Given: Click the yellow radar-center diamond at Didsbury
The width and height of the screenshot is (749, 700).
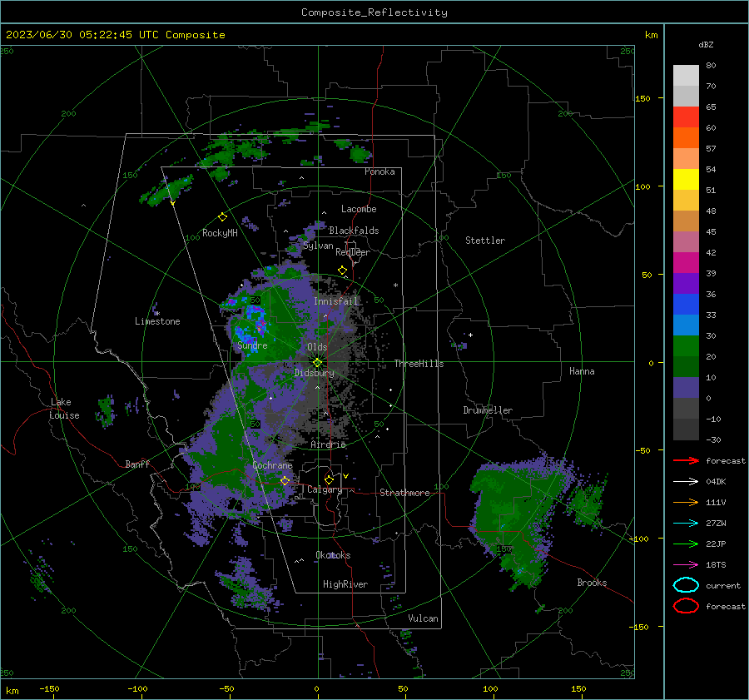Looking at the screenshot, I should coord(317,363).
